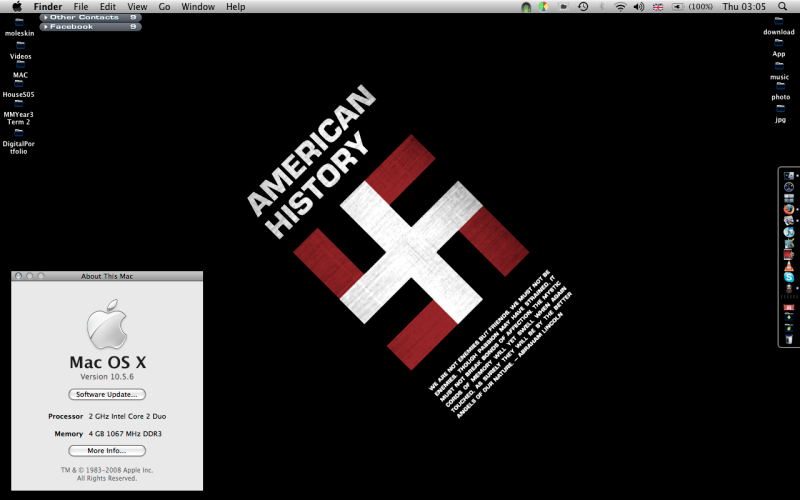This screenshot has width=800, height=500.
Task: Click the About This Mac title bar
Action: (107, 276)
